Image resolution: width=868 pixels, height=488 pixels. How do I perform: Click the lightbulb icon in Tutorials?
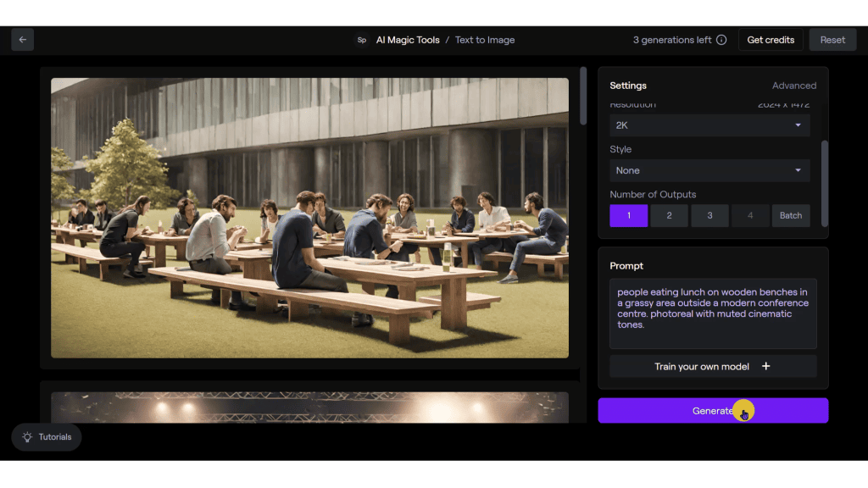click(27, 437)
